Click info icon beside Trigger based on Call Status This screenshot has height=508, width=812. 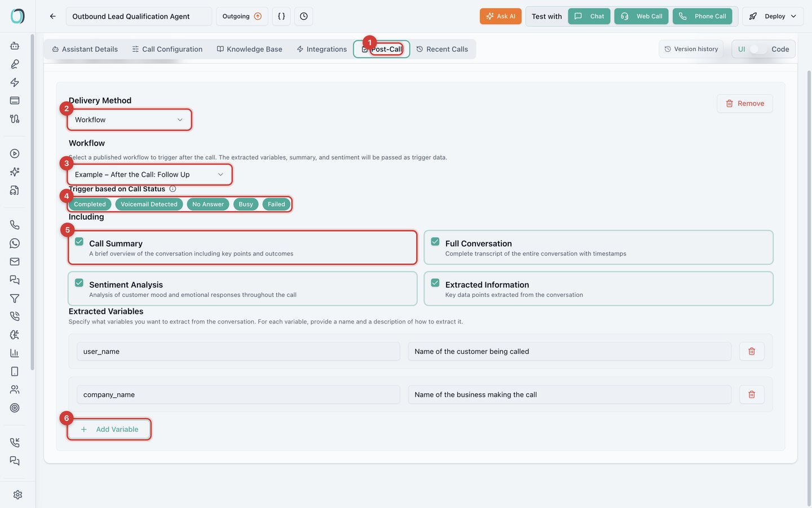coord(173,189)
